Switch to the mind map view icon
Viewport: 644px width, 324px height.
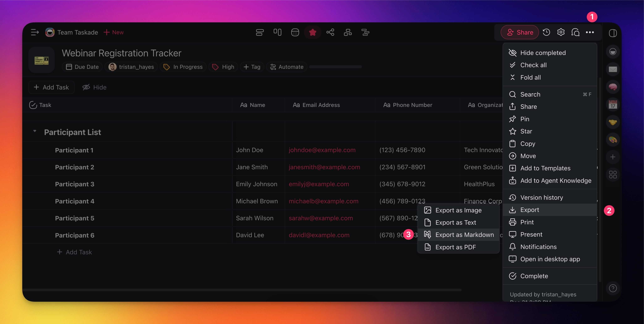click(330, 32)
